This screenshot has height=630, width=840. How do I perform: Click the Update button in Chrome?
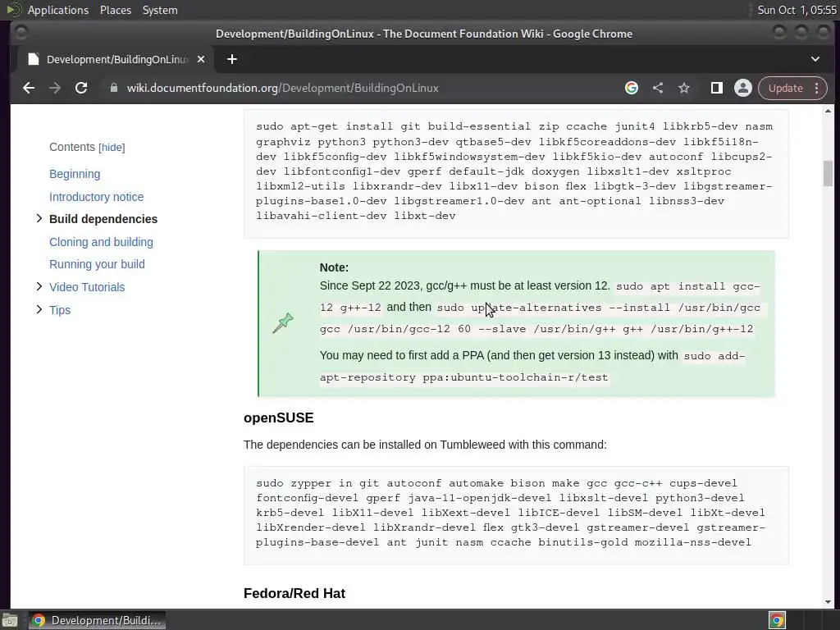click(785, 88)
